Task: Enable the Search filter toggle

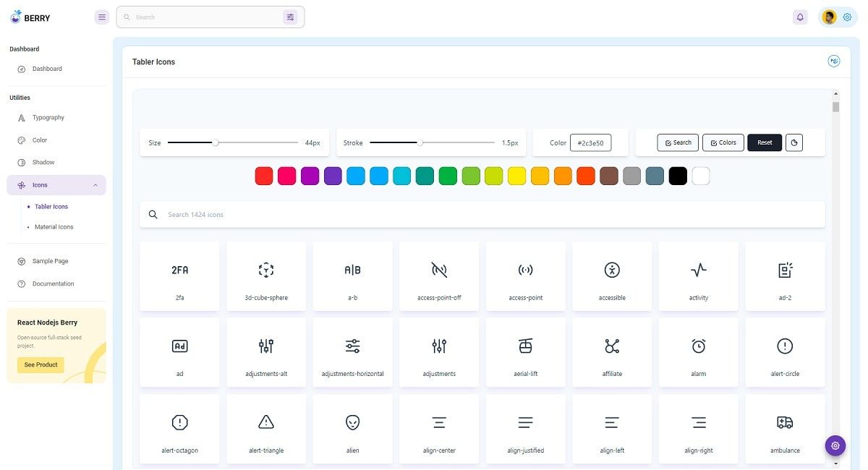Action: pyautogui.click(x=677, y=142)
